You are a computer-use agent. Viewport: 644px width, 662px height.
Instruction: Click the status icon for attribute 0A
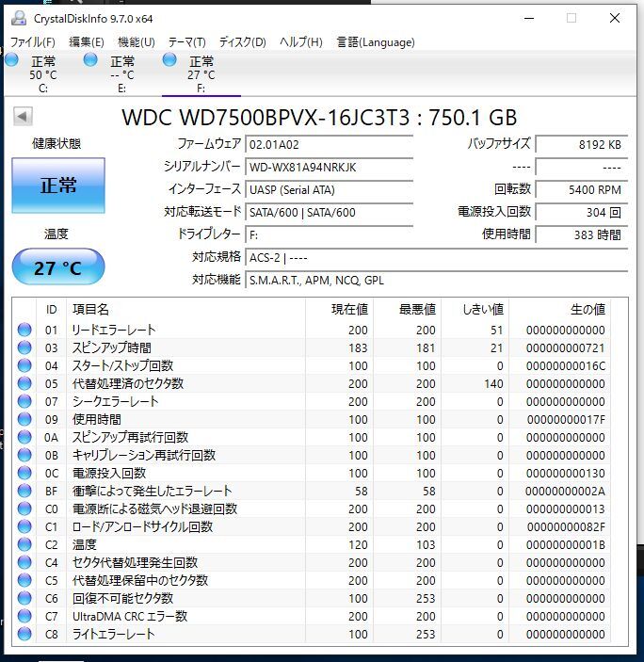click(24, 437)
